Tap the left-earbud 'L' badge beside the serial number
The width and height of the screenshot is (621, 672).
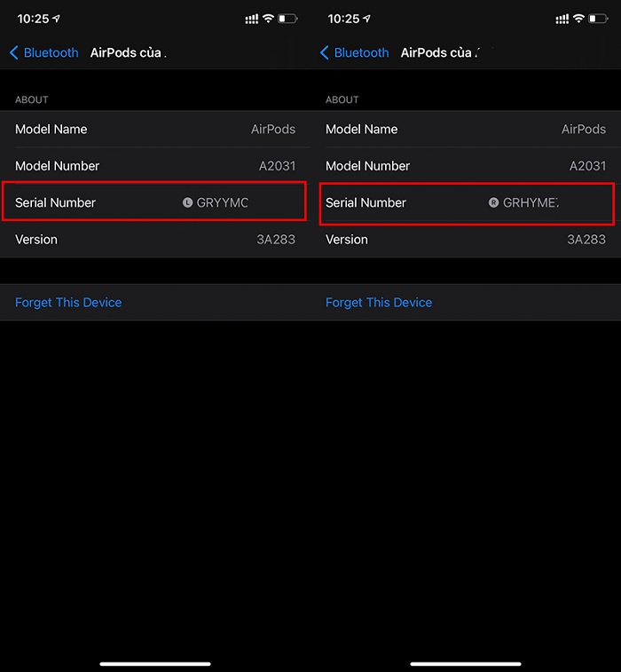click(x=187, y=202)
